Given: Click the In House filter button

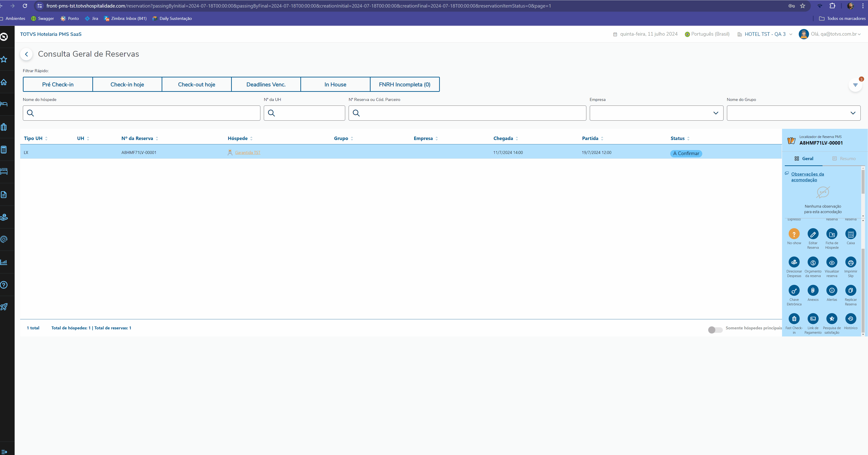Looking at the screenshot, I should [335, 85].
